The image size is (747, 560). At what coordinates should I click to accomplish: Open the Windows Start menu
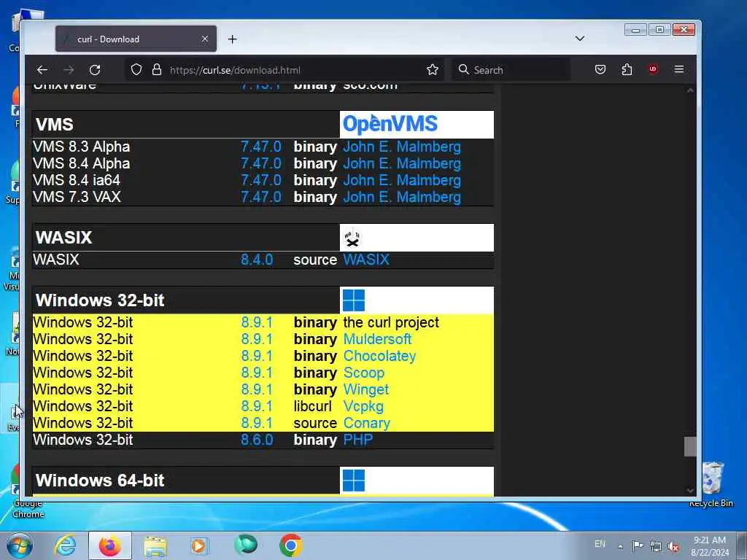click(x=19, y=545)
